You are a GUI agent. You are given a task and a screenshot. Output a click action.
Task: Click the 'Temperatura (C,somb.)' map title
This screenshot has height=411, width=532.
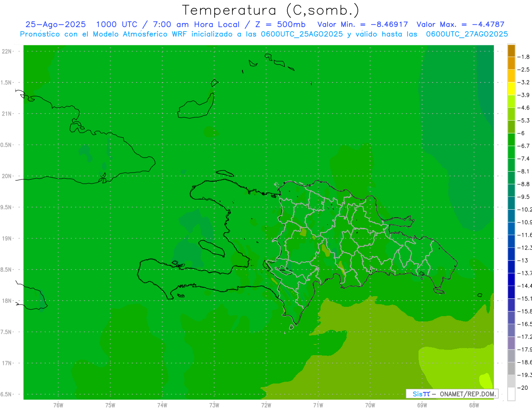pyautogui.click(x=270, y=10)
